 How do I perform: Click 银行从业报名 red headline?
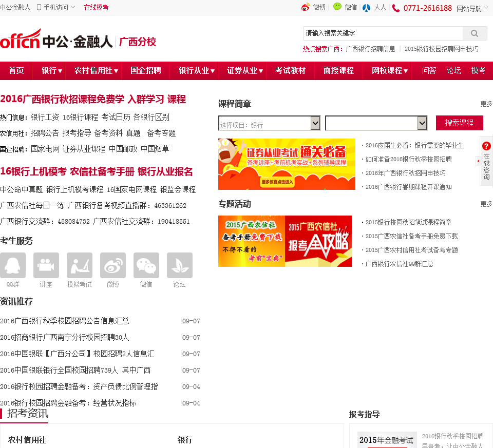(x=165, y=171)
